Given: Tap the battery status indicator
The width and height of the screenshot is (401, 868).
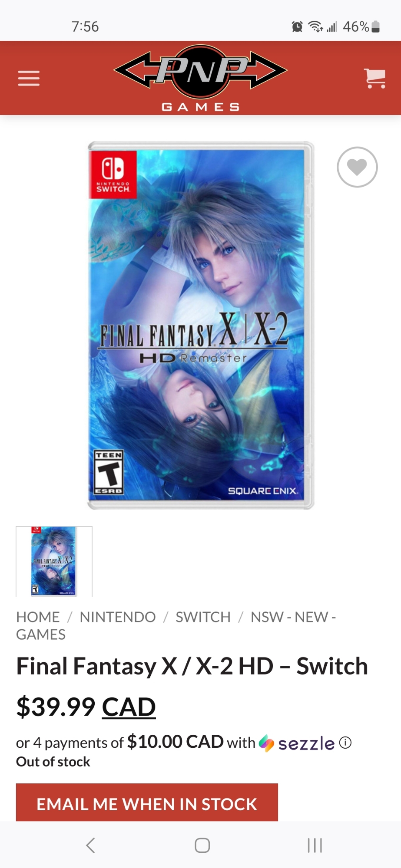Looking at the screenshot, I should coord(376,27).
